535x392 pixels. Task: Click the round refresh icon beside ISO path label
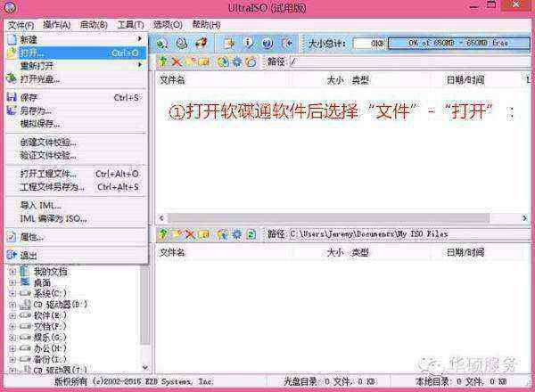pos(251,61)
